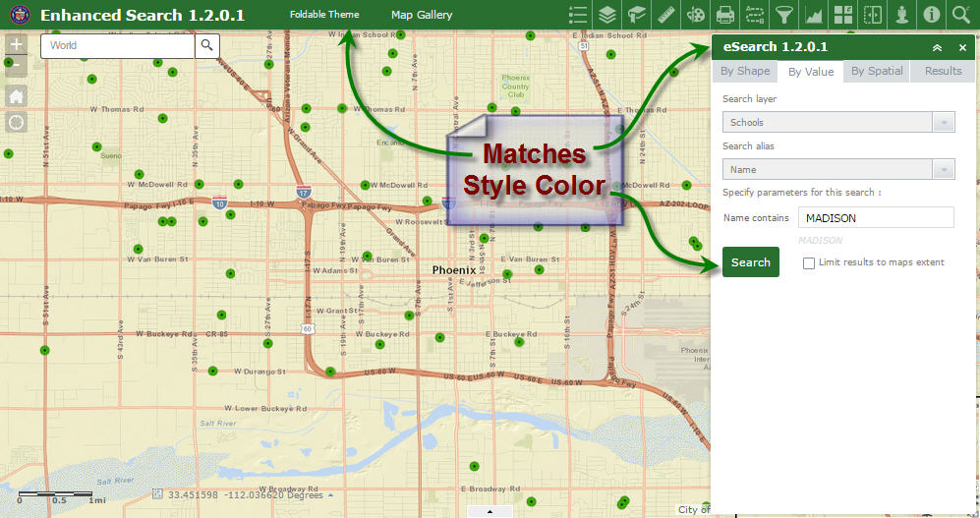This screenshot has width=980, height=518.
Task: Click the I-17 highway shield marker
Action: (304, 192)
